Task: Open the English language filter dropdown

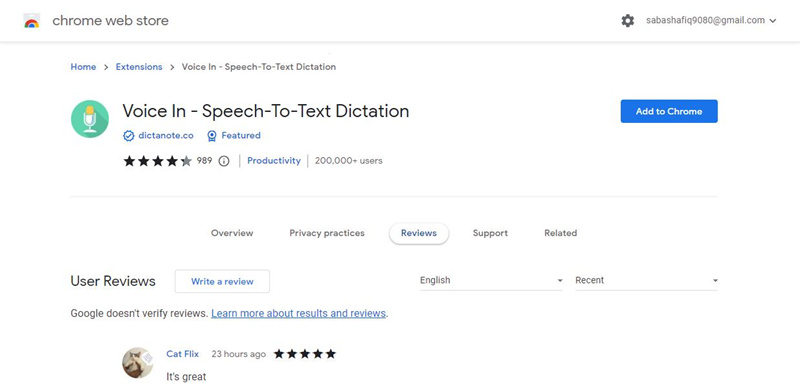Action: pos(491,280)
